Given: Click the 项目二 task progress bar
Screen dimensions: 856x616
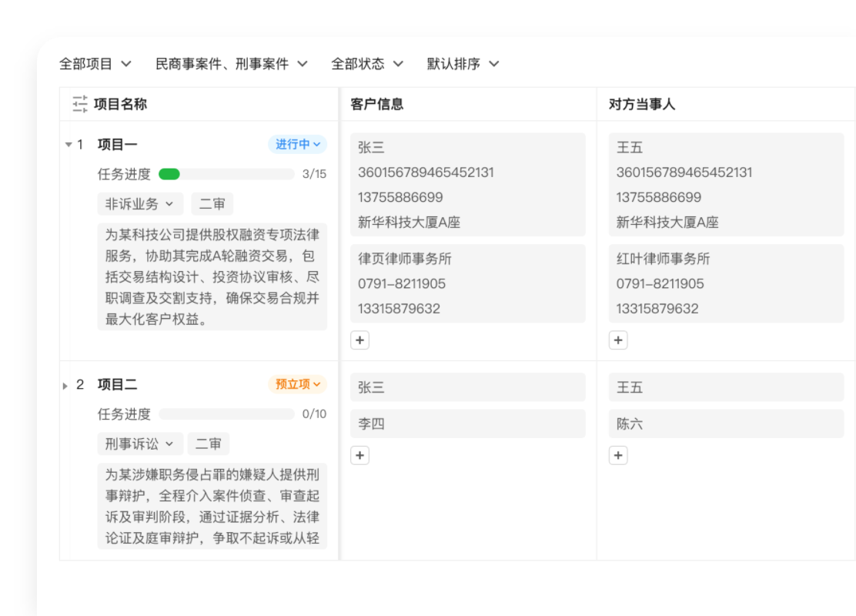Looking at the screenshot, I should (226, 414).
